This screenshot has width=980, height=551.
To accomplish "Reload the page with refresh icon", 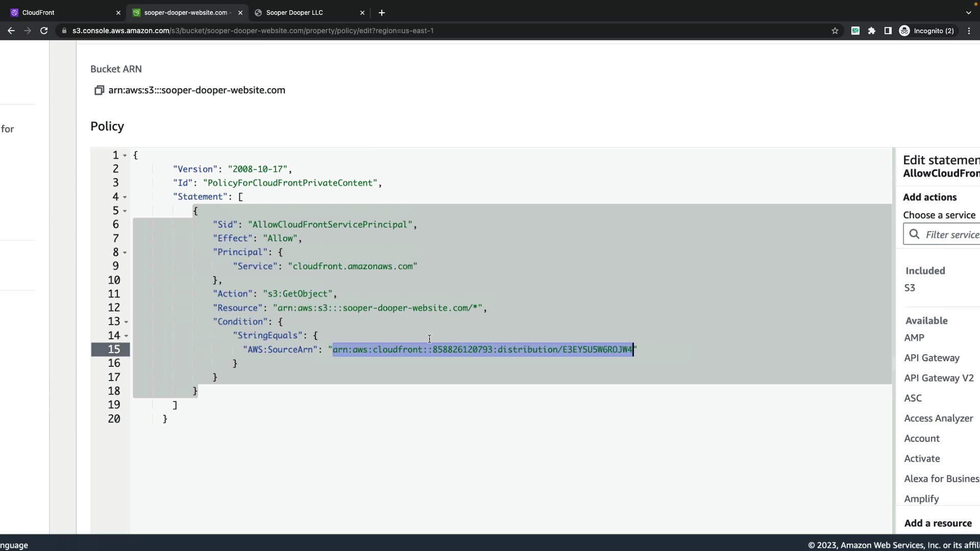I will pyautogui.click(x=44, y=31).
